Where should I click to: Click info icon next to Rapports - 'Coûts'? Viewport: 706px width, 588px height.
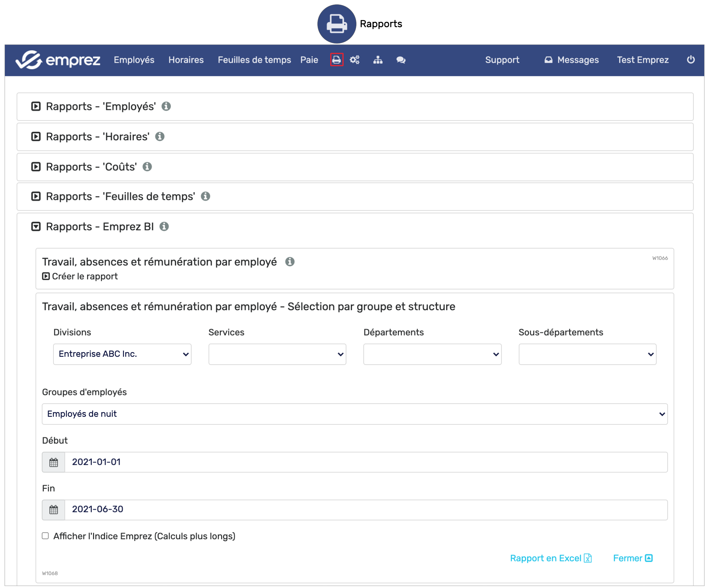click(147, 167)
